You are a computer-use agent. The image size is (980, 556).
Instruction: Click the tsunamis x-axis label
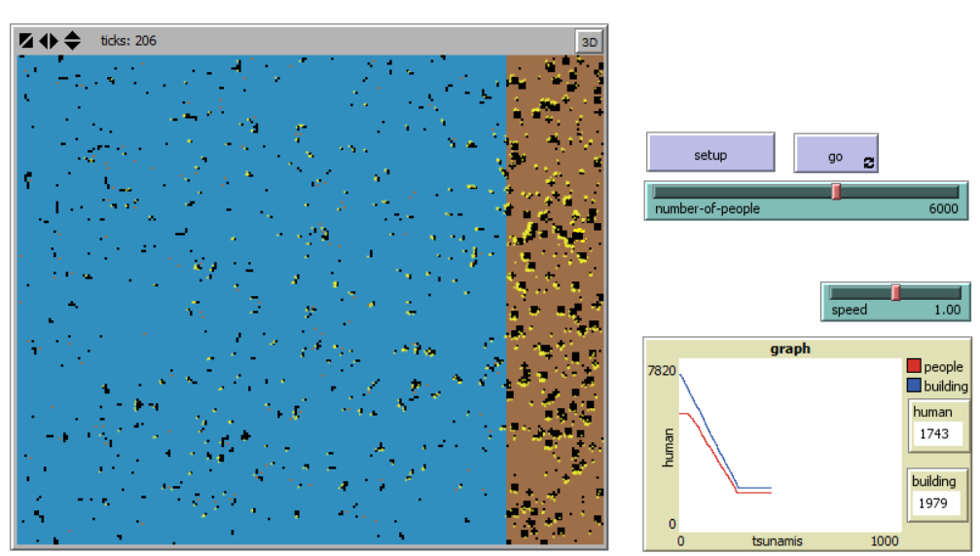pos(777,541)
